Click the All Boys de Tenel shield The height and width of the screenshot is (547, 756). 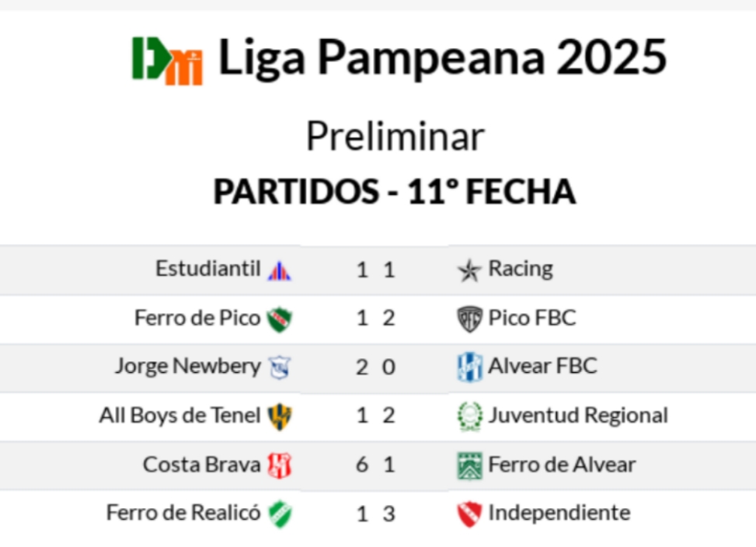279,416
